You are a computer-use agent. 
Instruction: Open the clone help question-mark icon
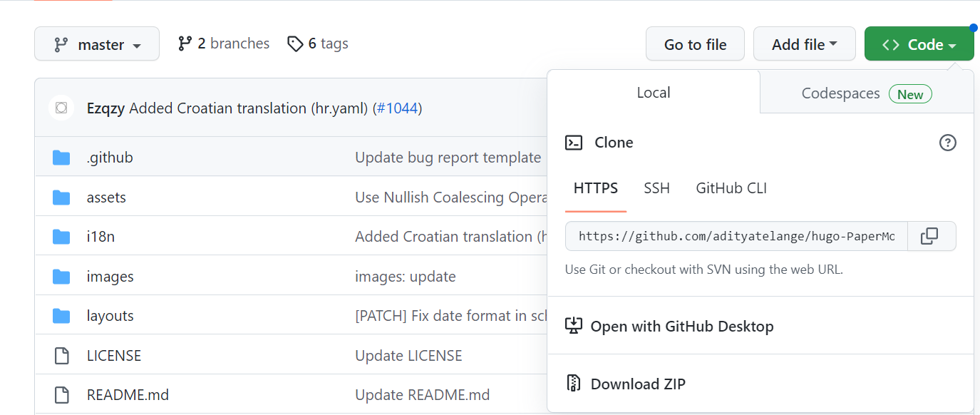tap(947, 143)
